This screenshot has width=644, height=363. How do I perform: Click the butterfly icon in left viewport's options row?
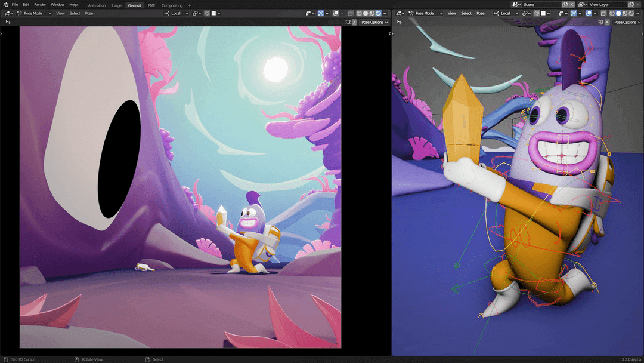pyautogui.click(x=348, y=22)
